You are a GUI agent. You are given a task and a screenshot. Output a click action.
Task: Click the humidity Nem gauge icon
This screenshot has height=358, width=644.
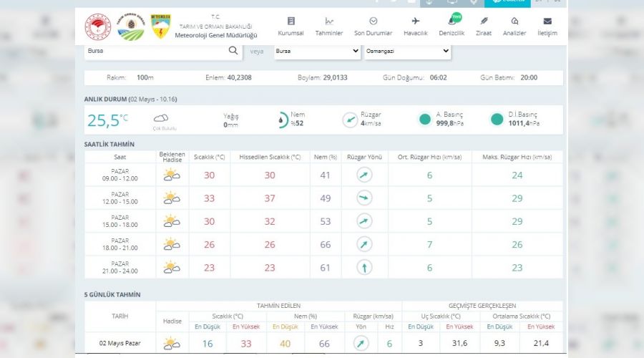coord(283,120)
